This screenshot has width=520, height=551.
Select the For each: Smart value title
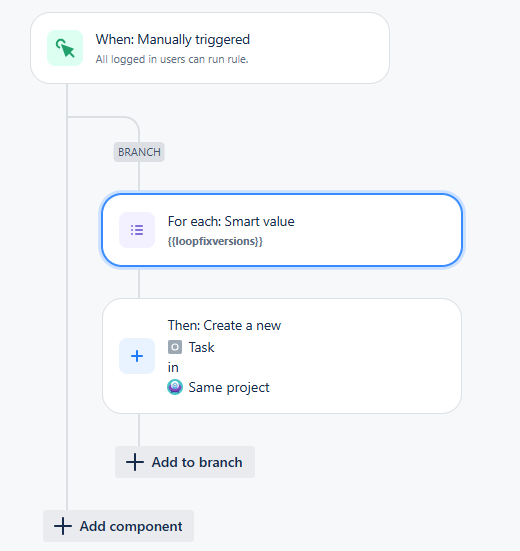tap(231, 221)
